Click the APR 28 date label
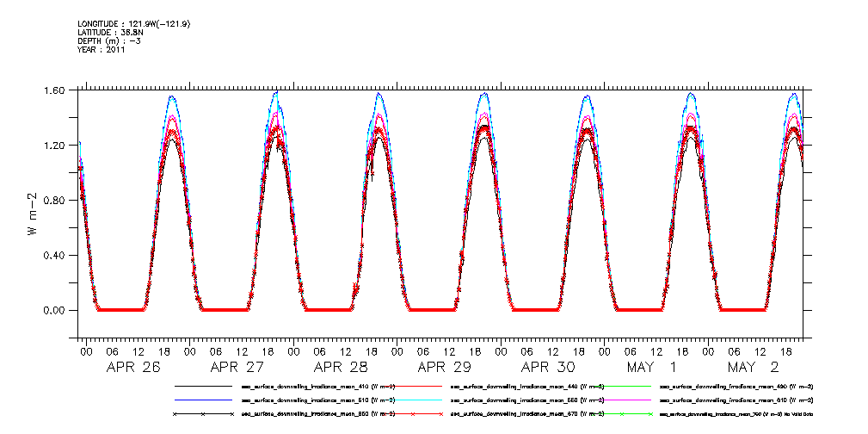This screenshot has width=868, height=434. (339, 368)
